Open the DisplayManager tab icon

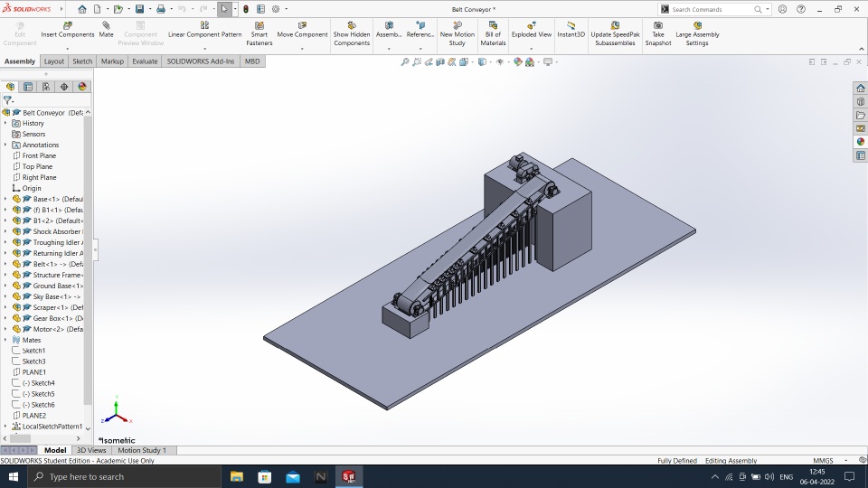pos(82,87)
